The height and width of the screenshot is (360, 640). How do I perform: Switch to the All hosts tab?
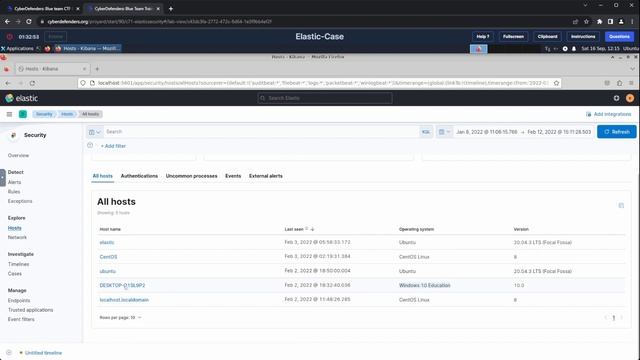pos(102,176)
